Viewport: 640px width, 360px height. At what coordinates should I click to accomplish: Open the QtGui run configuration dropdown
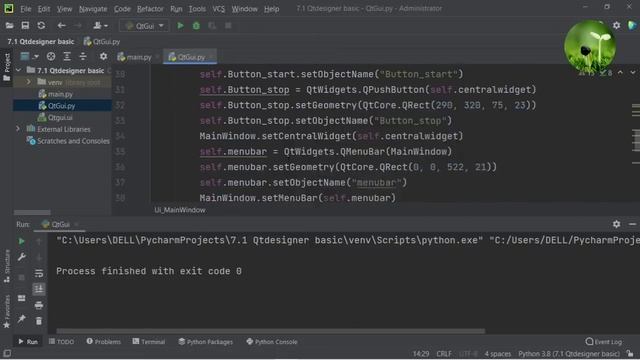[144, 26]
